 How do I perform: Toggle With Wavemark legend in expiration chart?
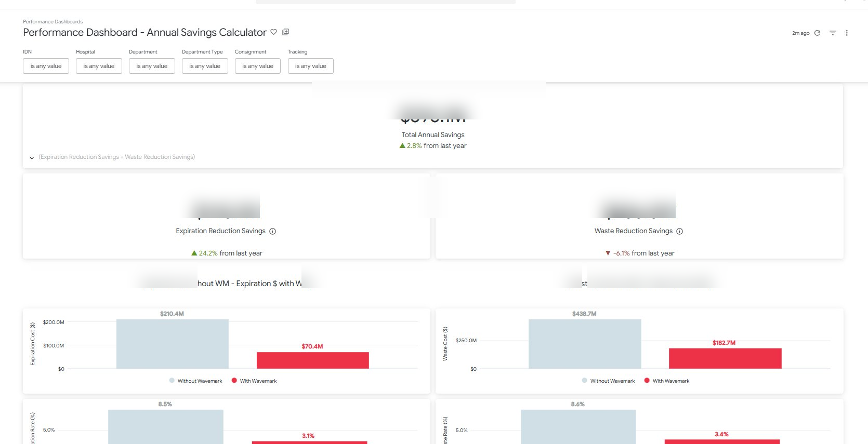tap(254, 381)
